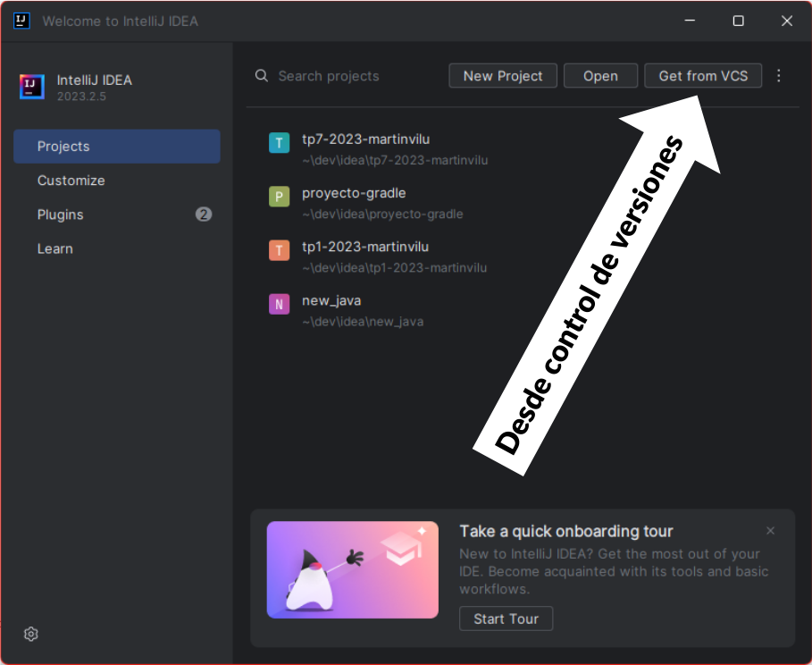Open the more options kebab menu

(x=778, y=76)
